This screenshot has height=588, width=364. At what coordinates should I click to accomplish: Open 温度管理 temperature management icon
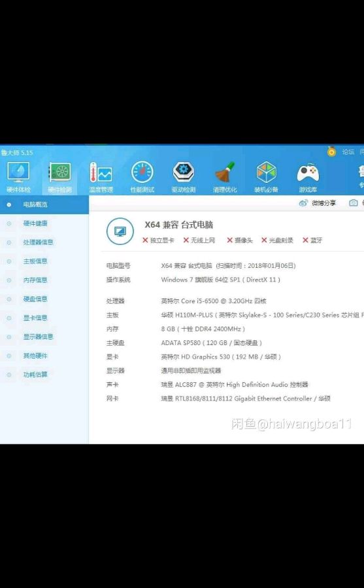[x=101, y=177]
